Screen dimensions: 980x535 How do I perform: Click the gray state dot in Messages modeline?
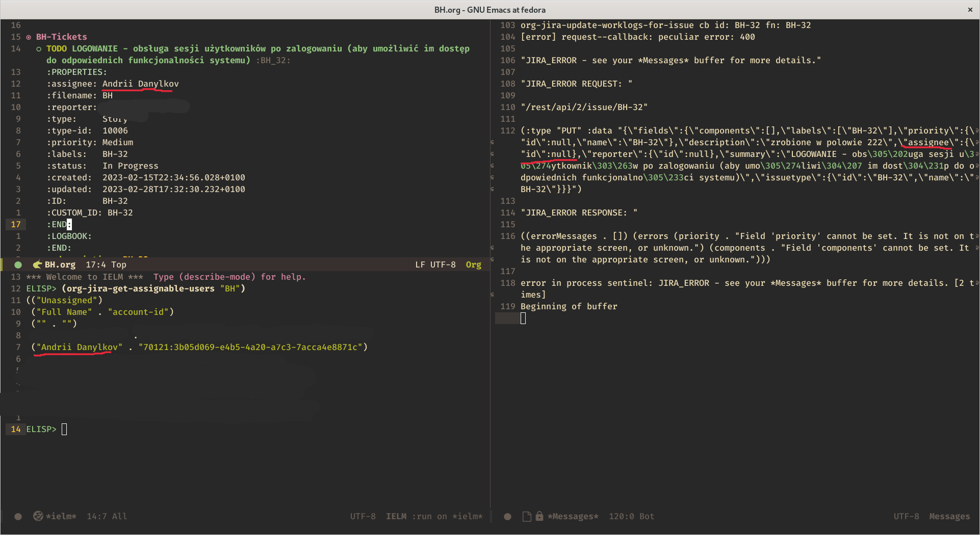pyautogui.click(x=507, y=517)
